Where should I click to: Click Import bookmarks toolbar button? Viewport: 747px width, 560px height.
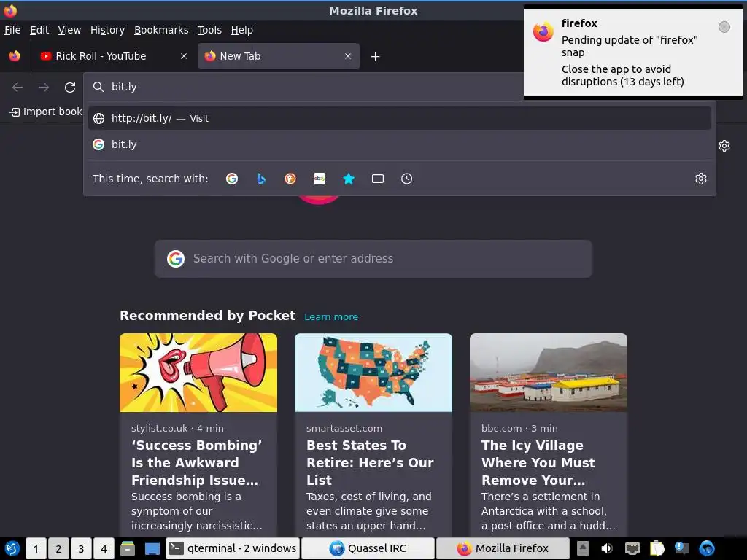click(46, 112)
